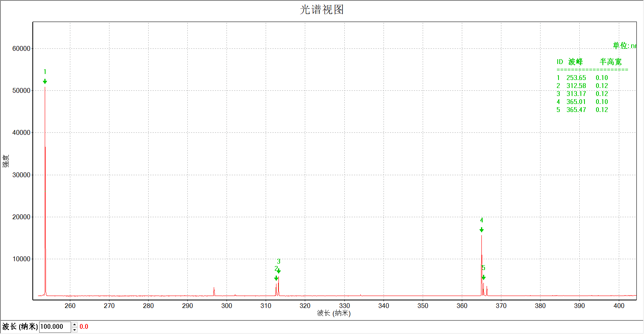Click the red 0.0 intensity readout
This screenshot has height=334, width=644.
click(x=84, y=327)
